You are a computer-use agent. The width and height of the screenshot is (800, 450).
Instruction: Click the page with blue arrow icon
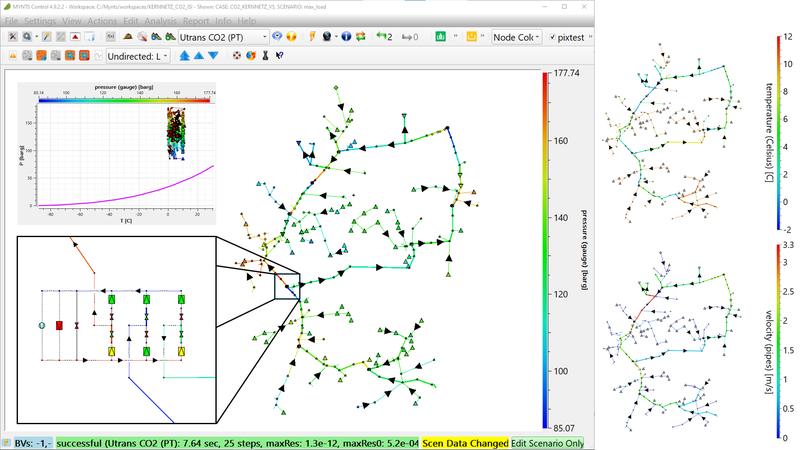pyautogui.click(x=90, y=37)
